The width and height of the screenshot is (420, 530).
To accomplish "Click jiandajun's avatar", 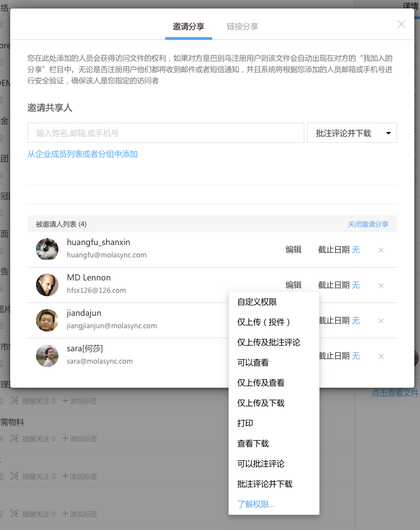I will coord(47,320).
